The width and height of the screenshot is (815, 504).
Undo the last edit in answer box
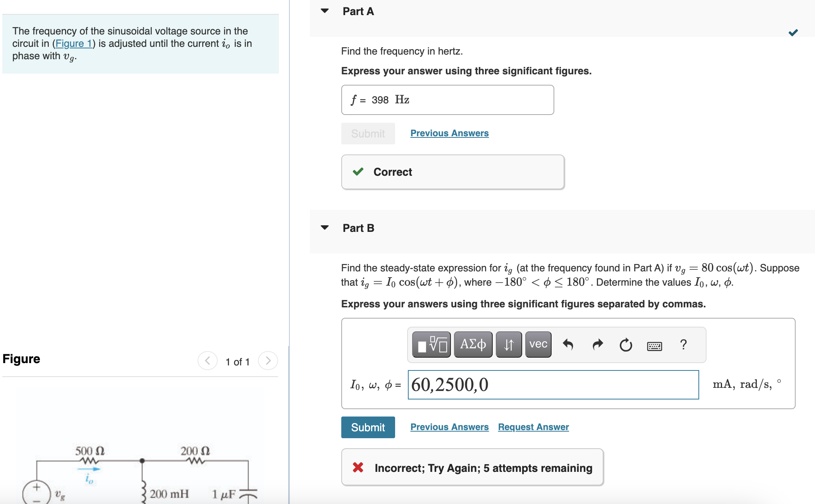(568, 344)
